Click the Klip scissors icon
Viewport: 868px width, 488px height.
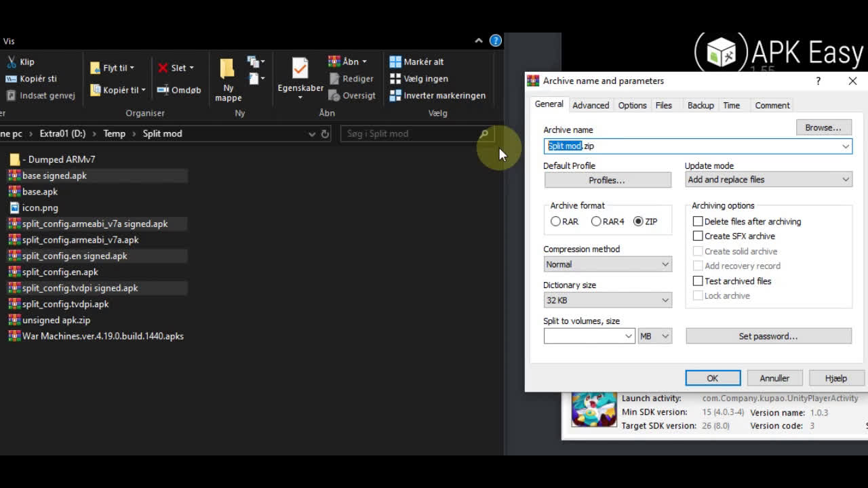(x=12, y=62)
